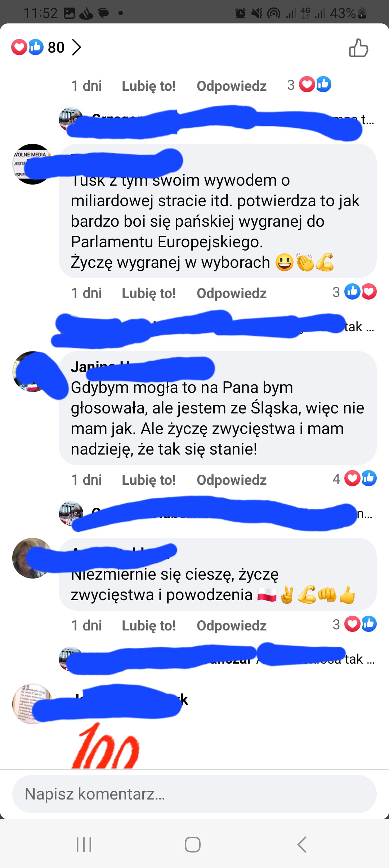Screen dimensions: 389x868
Task: Reply to the 'Niezmiernie się cieszę' comment
Action: coord(232,626)
